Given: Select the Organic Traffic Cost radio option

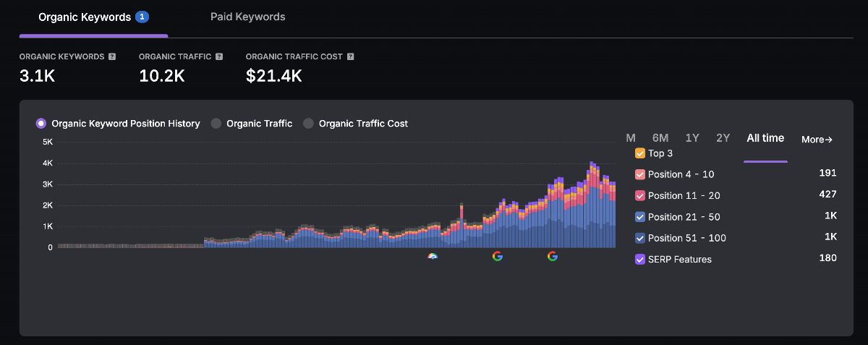Looking at the screenshot, I should point(308,124).
